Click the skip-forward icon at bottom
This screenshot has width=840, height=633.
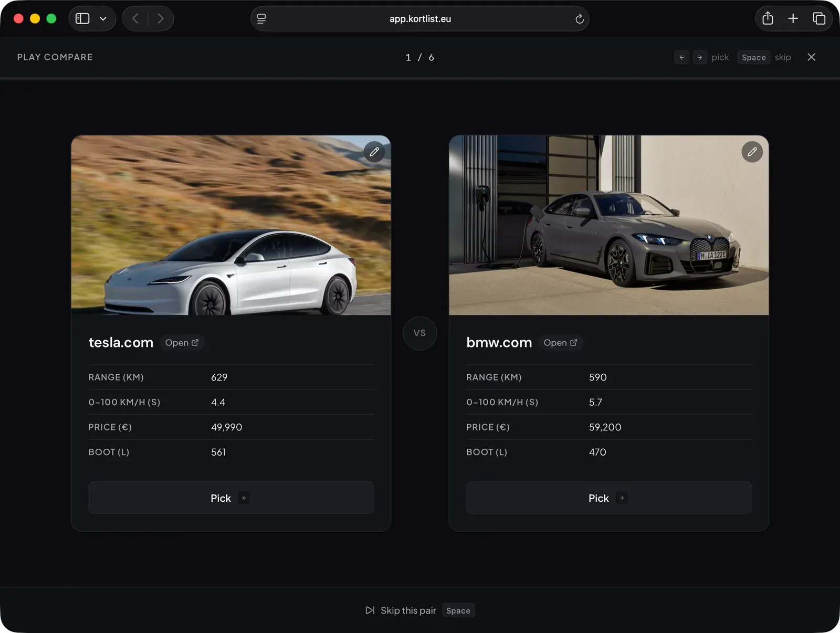[x=370, y=610]
